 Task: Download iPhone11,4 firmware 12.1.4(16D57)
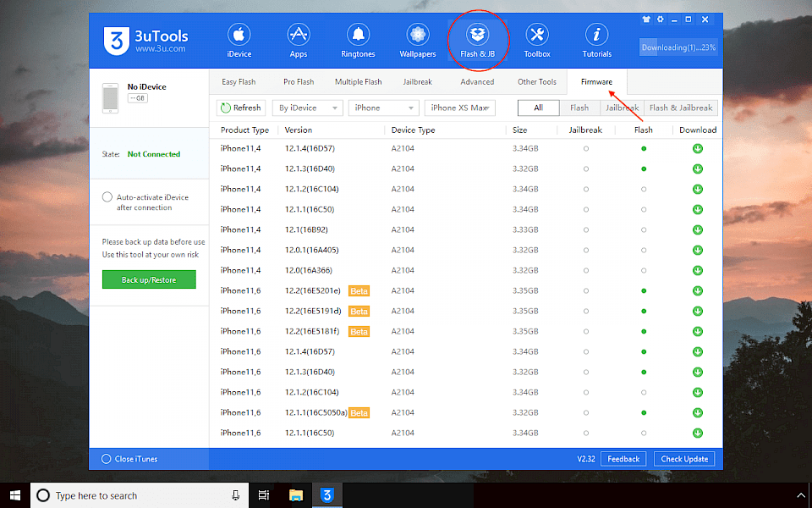coord(698,149)
